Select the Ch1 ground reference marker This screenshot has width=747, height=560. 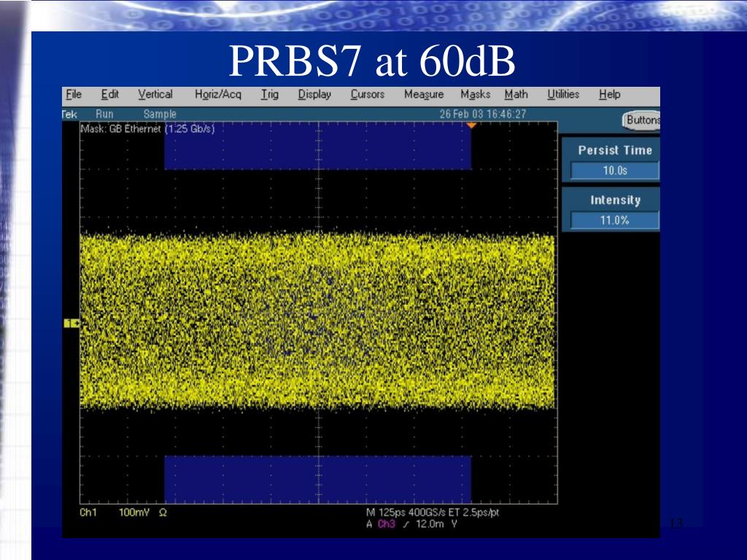[71, 323]
